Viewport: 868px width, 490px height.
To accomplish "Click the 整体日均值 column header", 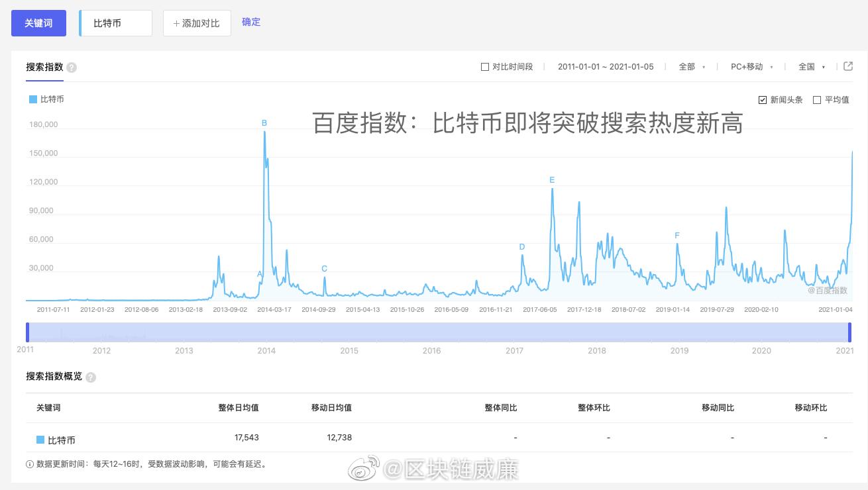I will click(239, 408).
